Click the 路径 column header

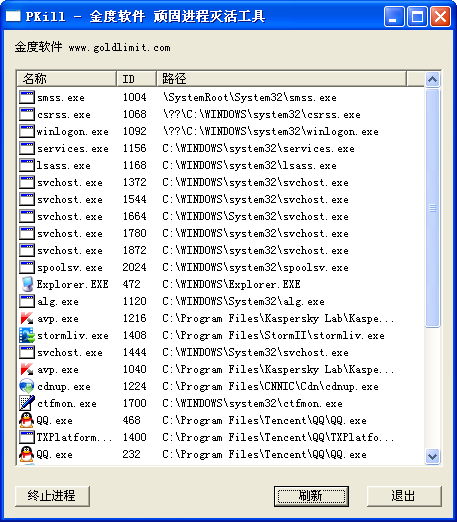[x=281, y=79]
